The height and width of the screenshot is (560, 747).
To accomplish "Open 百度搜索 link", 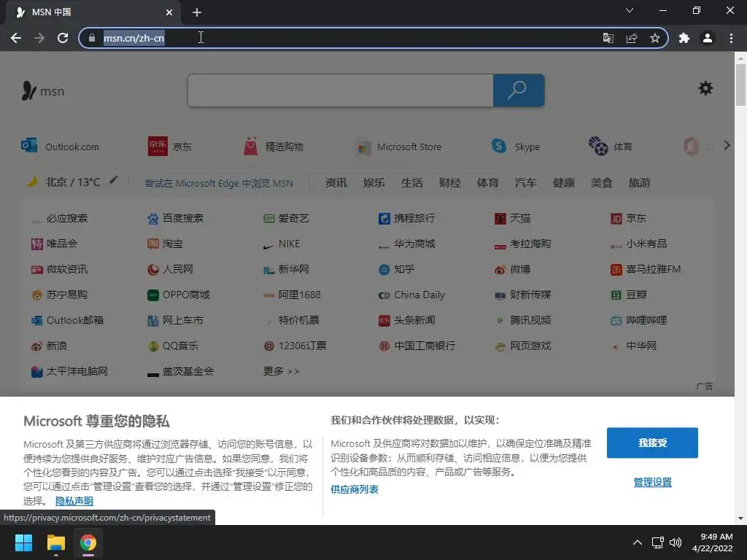I will (x=175, y=218).
